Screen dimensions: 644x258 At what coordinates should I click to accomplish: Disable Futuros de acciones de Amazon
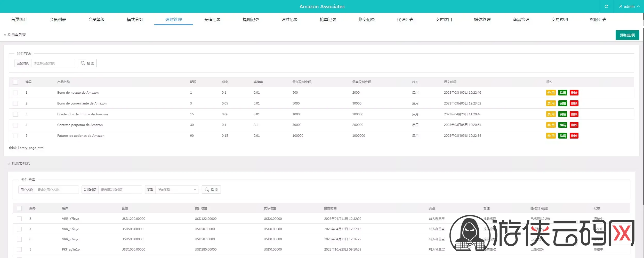(x=551, y=136)
